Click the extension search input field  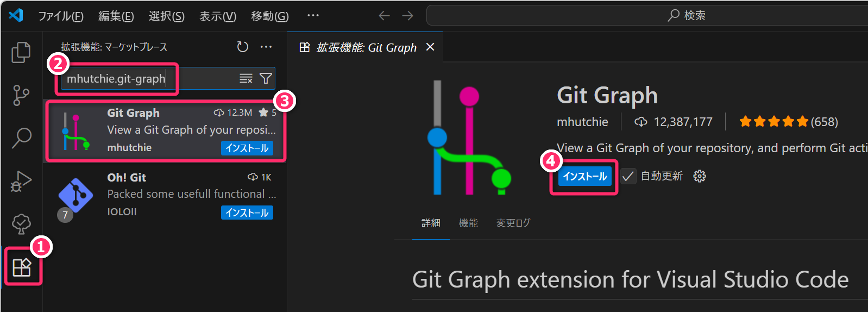147,79
